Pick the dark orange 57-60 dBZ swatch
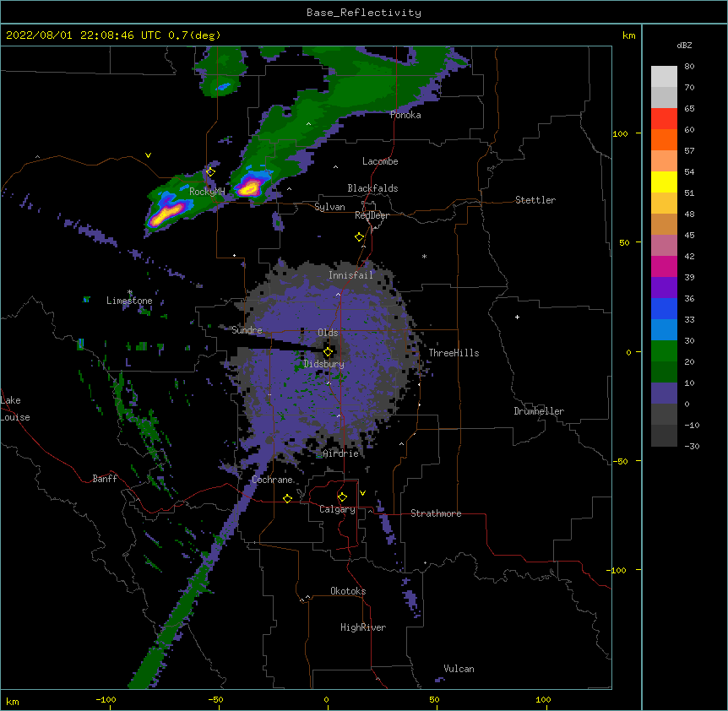 tap(664, 139)
